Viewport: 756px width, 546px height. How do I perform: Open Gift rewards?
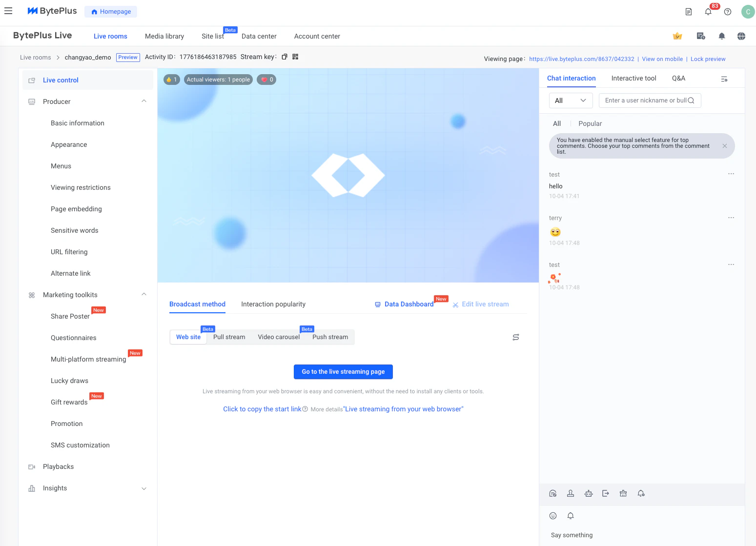point(69,402)
